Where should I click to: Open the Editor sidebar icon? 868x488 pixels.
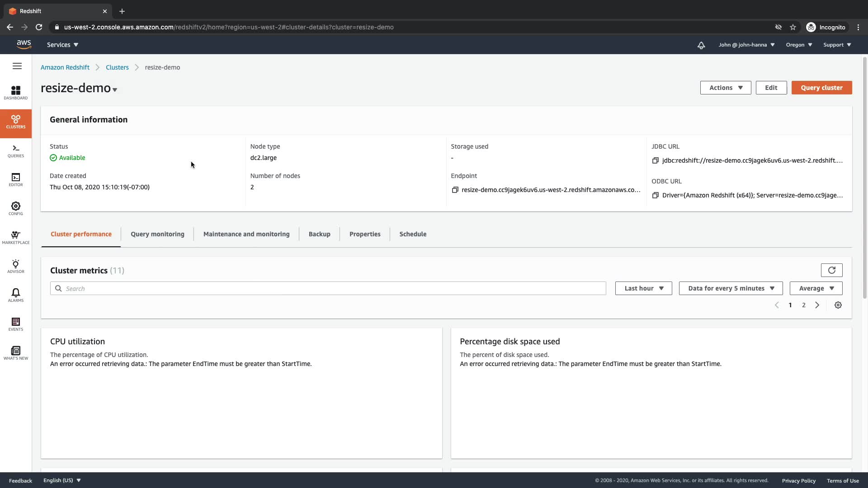[16, 179]
